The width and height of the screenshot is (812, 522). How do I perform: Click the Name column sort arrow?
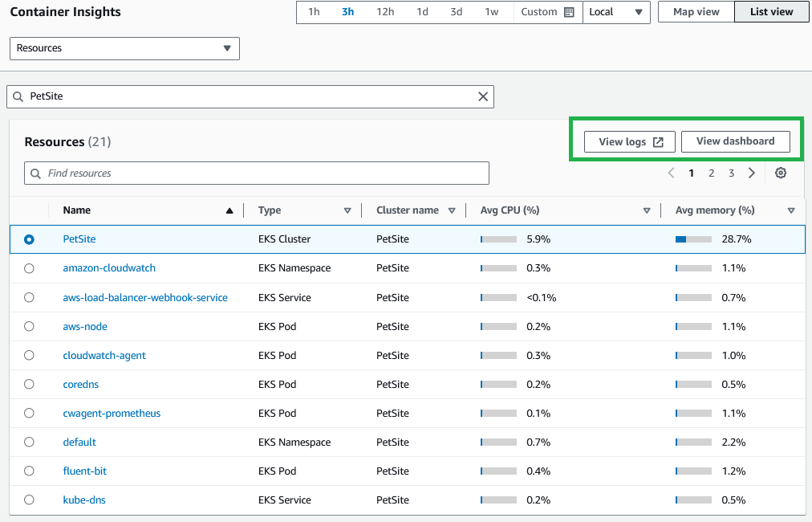point(229,210)
